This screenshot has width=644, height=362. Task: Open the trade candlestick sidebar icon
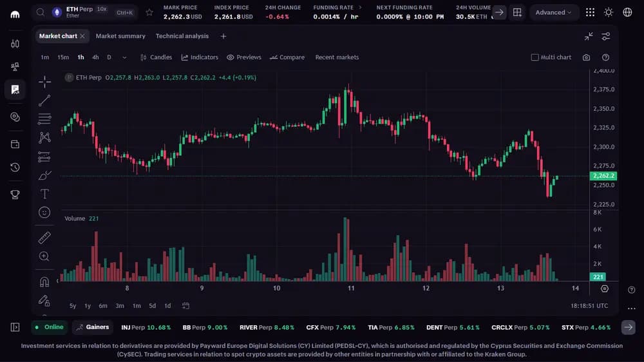point(15,44)
